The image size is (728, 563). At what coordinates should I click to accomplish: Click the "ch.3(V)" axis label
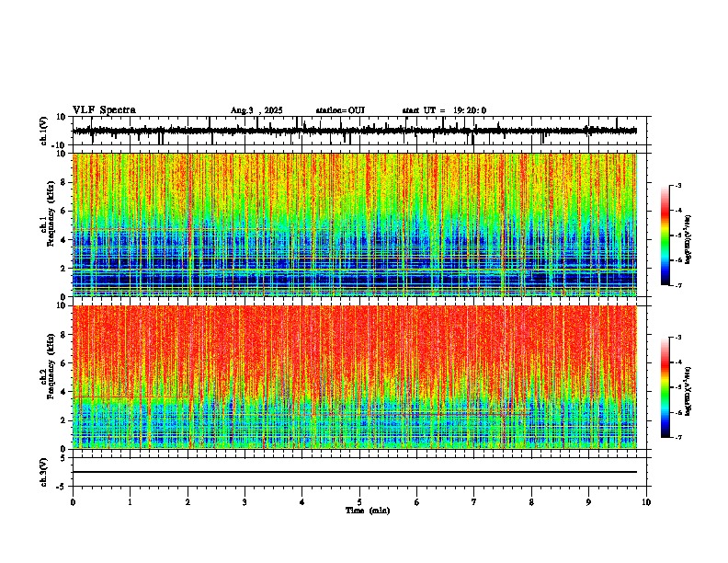tap(44, 473)
